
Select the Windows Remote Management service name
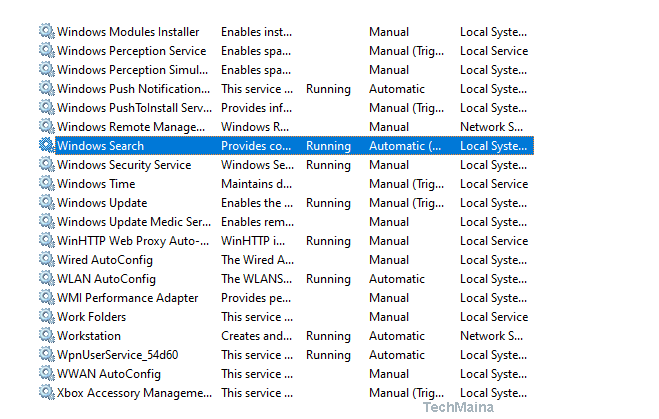[x=133, y=127]
